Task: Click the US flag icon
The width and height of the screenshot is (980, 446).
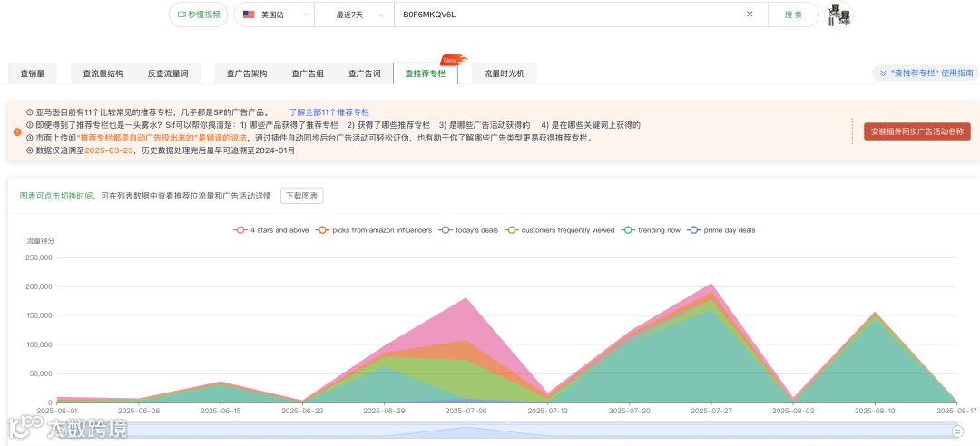Action: coord(249,15)
